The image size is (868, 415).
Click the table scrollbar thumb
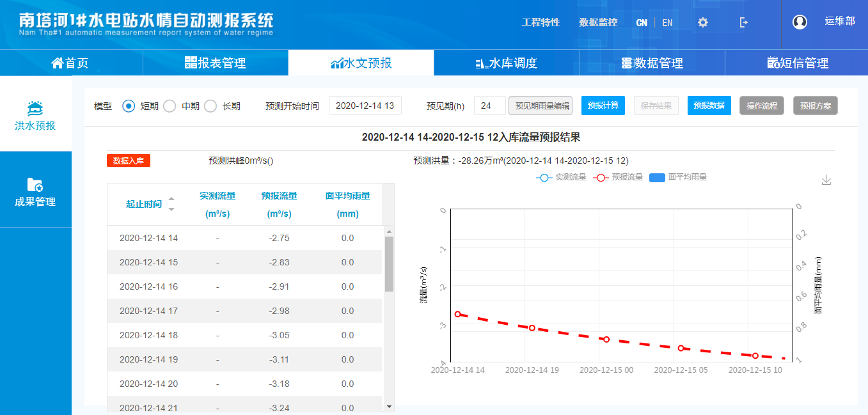[x=389, y=263]
